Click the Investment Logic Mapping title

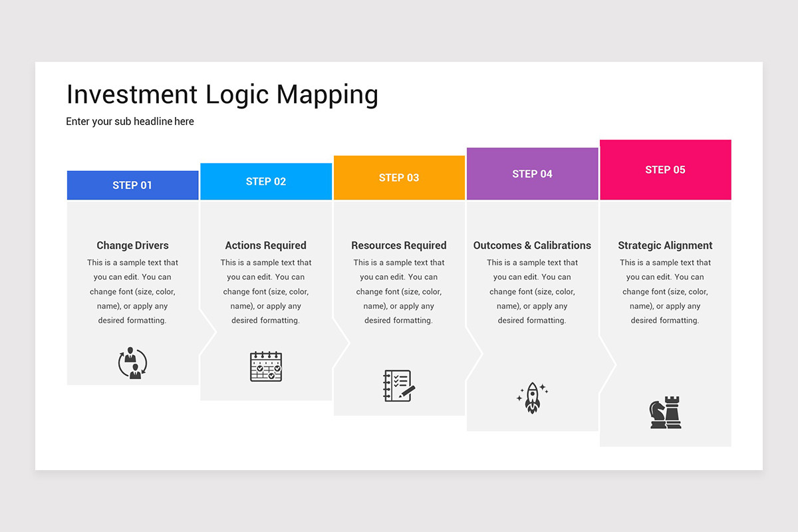point(222,94)
